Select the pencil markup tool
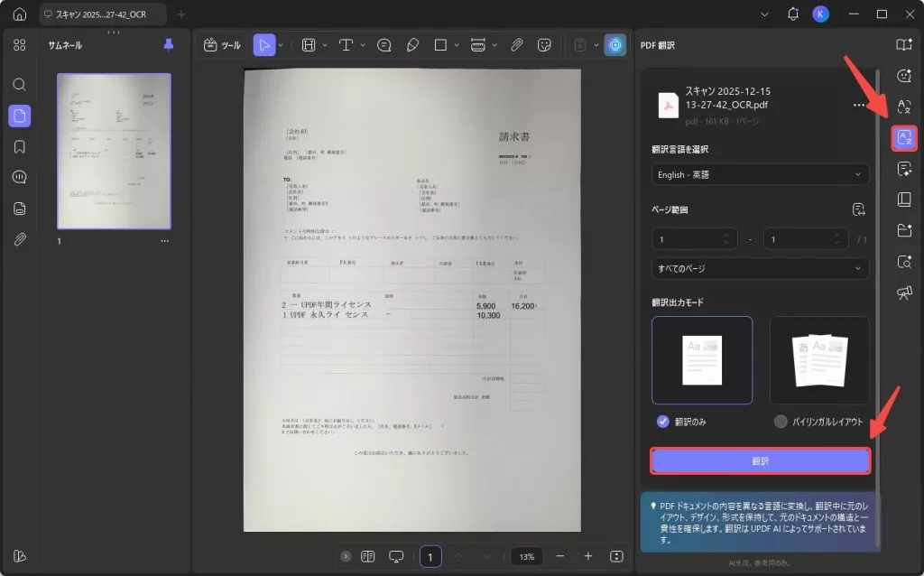The image size is (924, 576). point(412,44)
